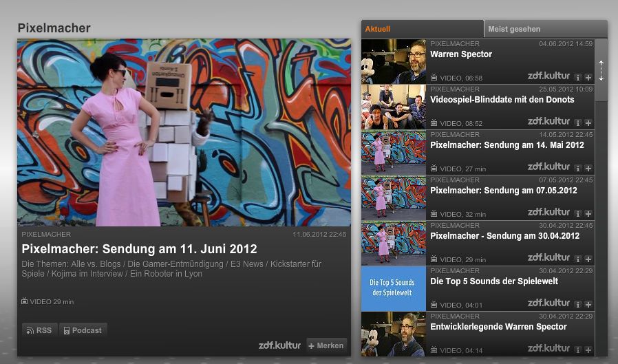Open the Podcast button
Screen dimensions: 618x364
(83, 330)
